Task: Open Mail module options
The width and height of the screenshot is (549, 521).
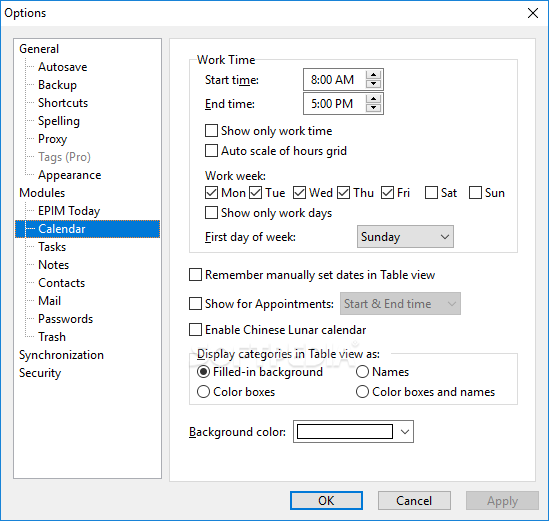Action: coord(49,301)
